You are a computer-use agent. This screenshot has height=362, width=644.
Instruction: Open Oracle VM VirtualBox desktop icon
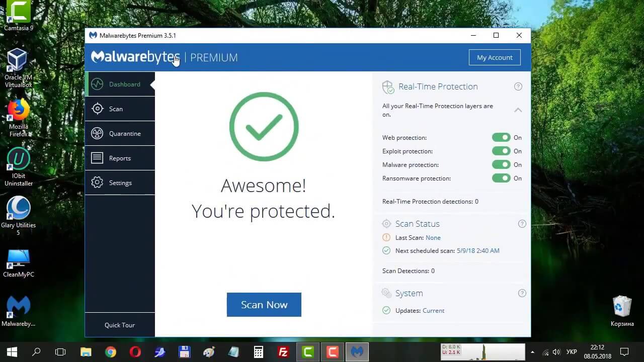click(x=18, y=68)
